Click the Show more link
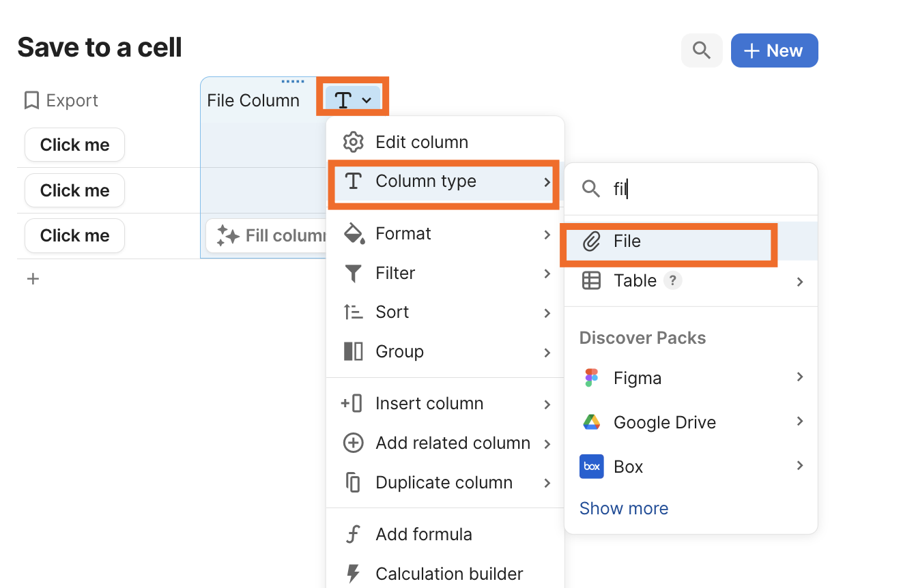 coord(624,508)
